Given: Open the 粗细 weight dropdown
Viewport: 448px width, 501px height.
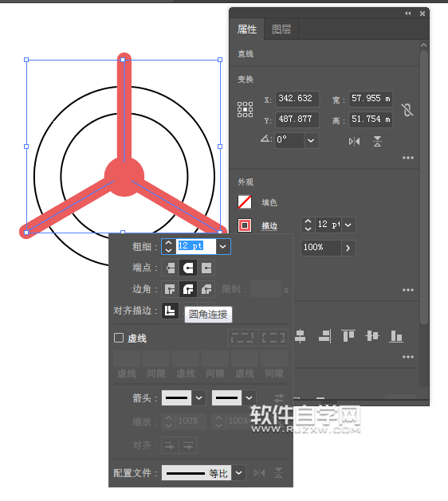Looking at the screenshot, I should click(x=223, y=247).
